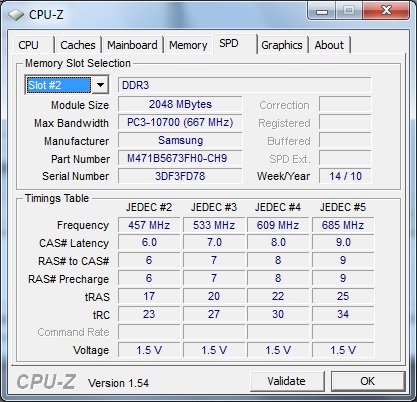Click the JEDEC #2 1.5 V voltage cell
Screen dimensions: 417x402
tap(149, 350)
